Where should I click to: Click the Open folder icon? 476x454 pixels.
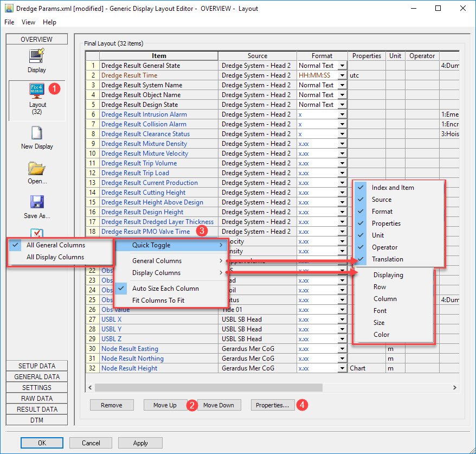click(37, 169)
